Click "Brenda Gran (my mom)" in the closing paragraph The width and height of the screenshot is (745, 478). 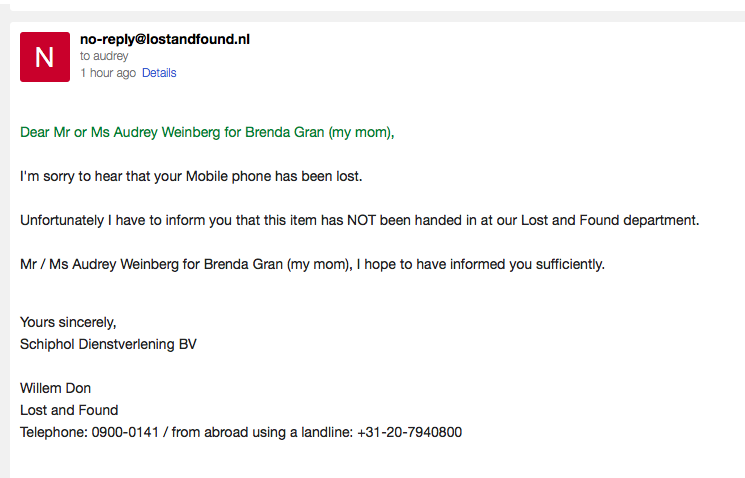(x=277, y=264)
